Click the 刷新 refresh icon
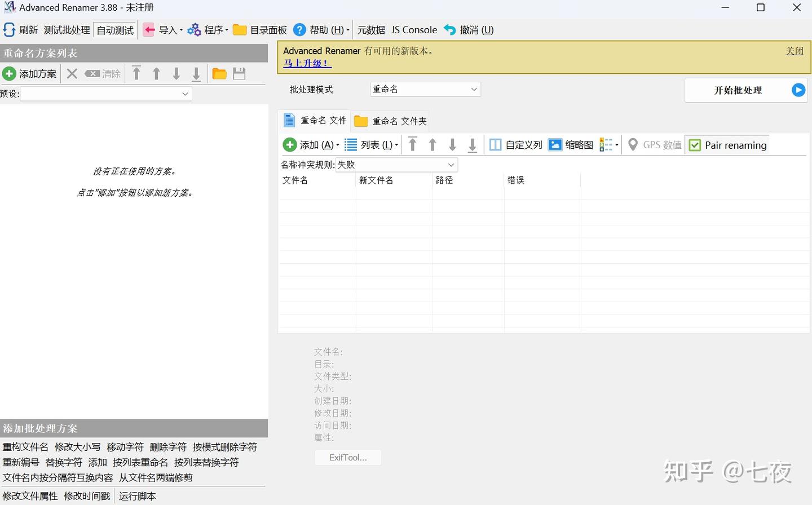812x505 pixels. tap(9, 30)
